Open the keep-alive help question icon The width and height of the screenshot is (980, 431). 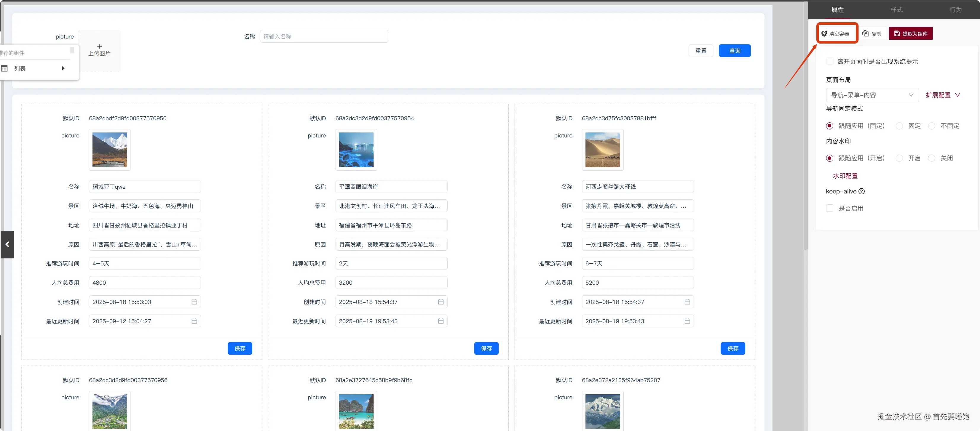(862, 191)
